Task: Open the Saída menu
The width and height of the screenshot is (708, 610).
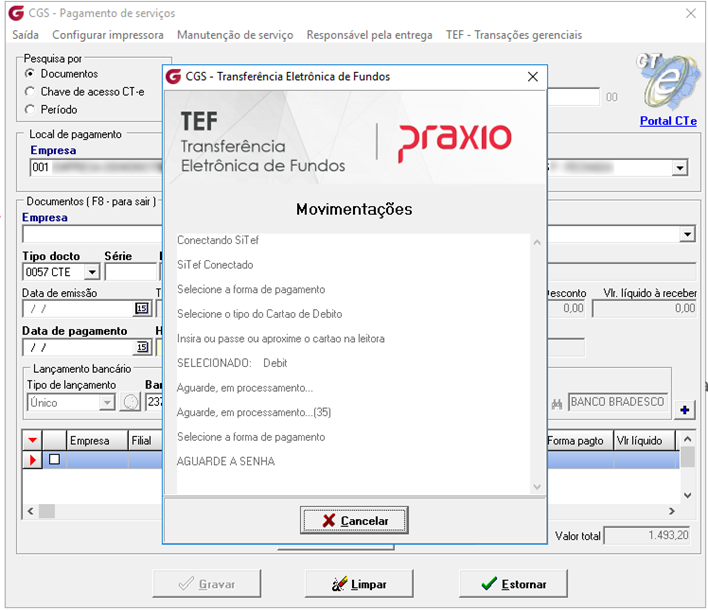Action: tap(25, 35)
